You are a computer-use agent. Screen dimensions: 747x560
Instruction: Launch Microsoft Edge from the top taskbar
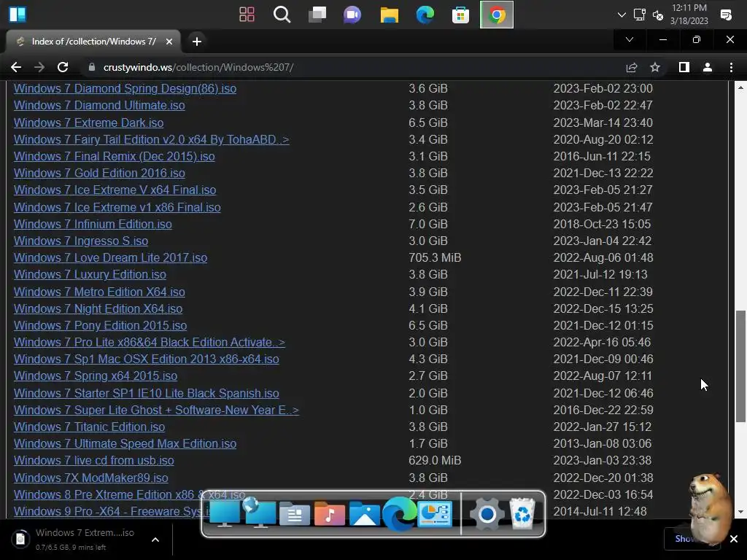click(x=425, y=15)
